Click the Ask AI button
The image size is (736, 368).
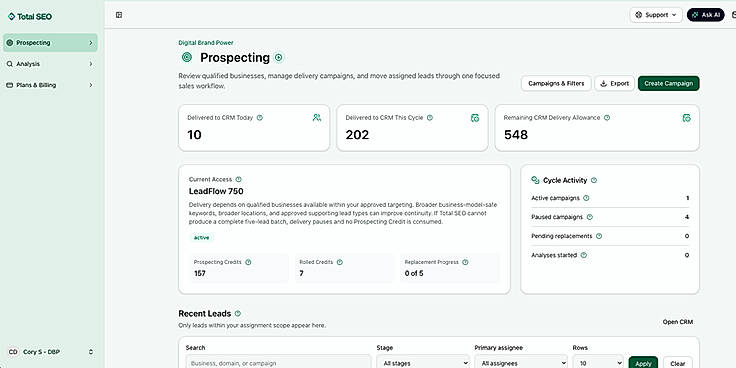[705, 15]
